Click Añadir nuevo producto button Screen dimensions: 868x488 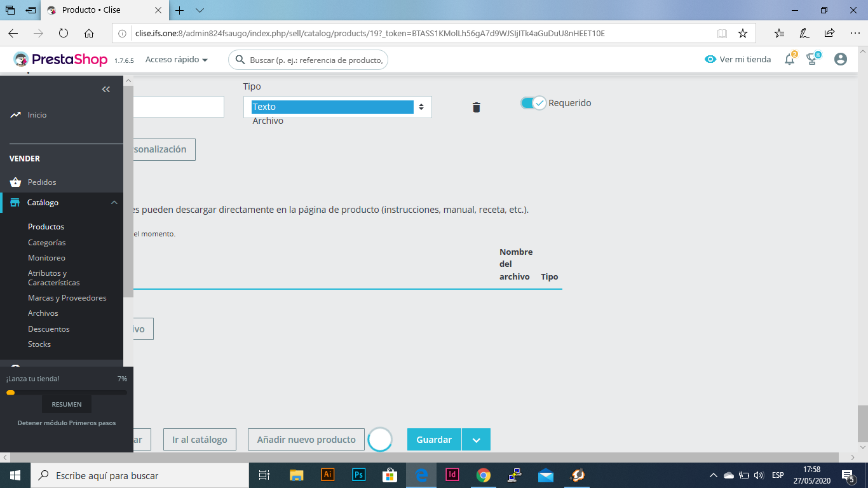(x=306, y=440)
